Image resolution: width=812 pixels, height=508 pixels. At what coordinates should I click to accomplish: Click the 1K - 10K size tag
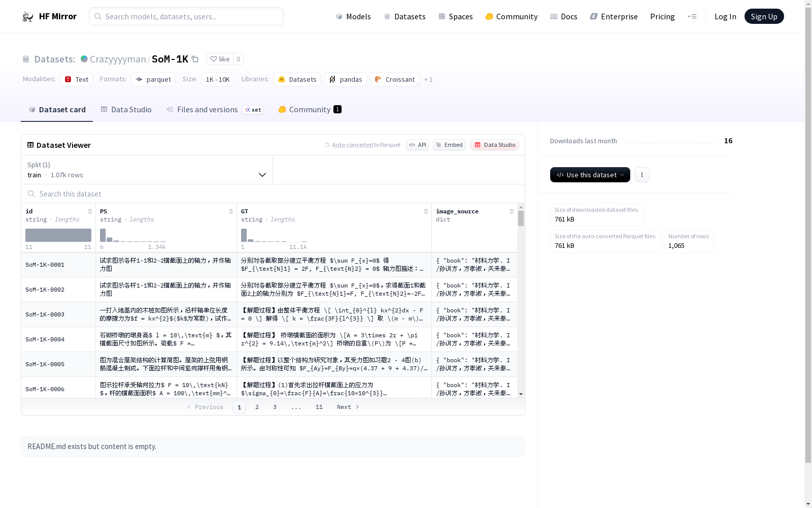pyautogui.click(x=218, y=79)
